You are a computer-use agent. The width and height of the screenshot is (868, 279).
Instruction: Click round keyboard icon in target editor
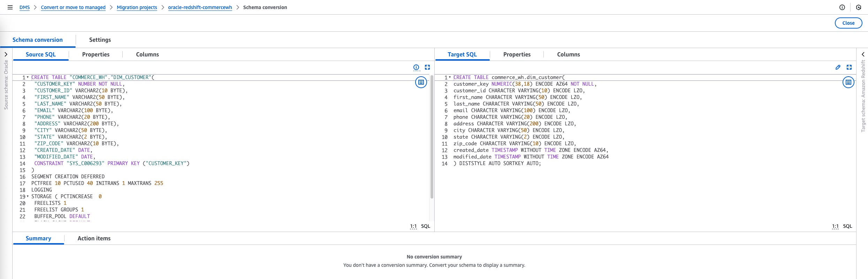tap(848, 82)
